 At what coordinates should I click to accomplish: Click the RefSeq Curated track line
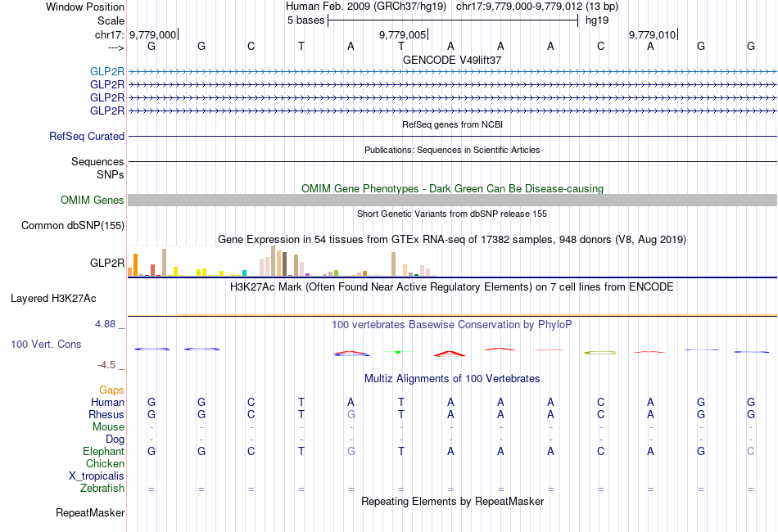(x=452, y=137)
